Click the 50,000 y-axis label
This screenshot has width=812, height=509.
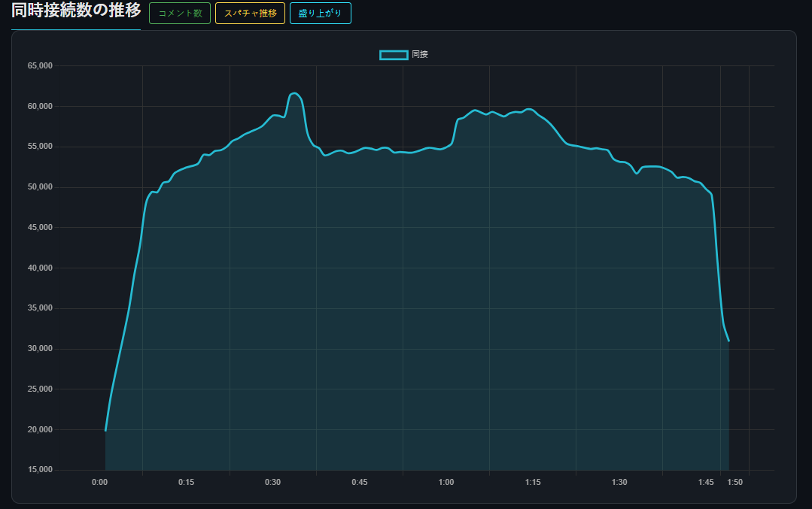pos(40,186)
